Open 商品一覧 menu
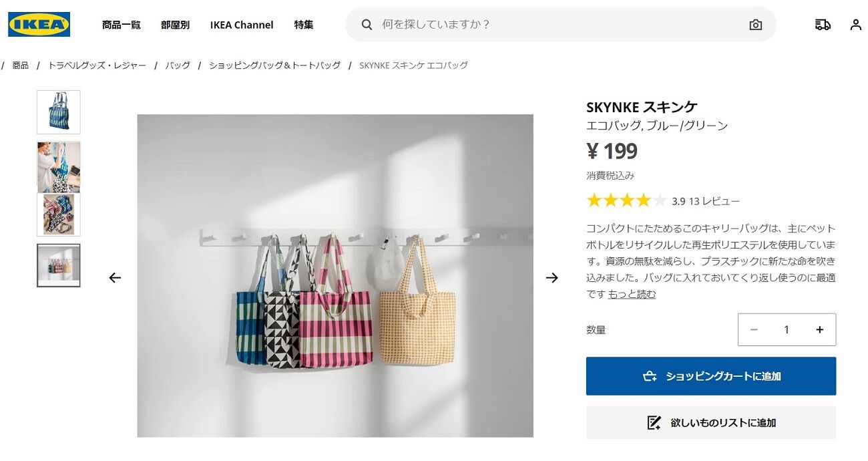The image size is (868, 461). pos(122,25)
